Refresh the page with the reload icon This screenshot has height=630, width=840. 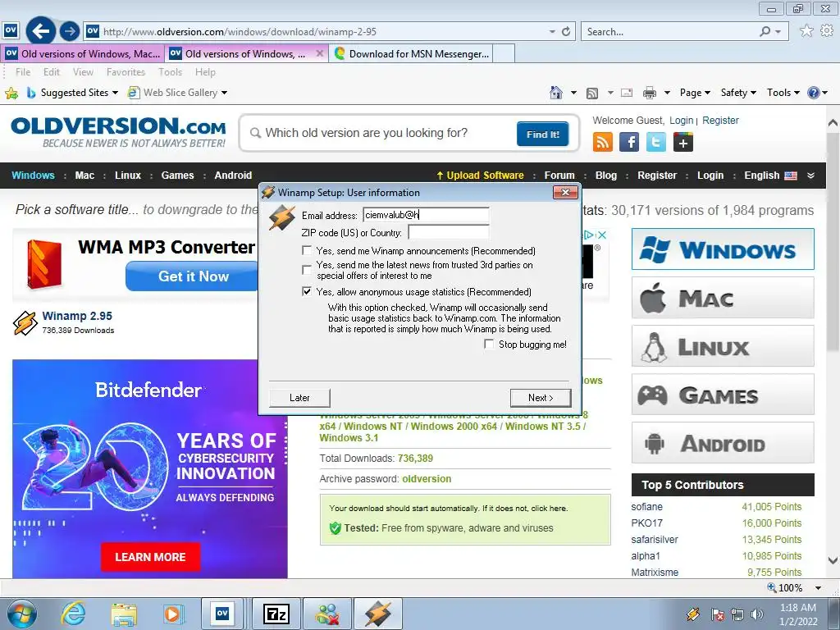[566, 32]
